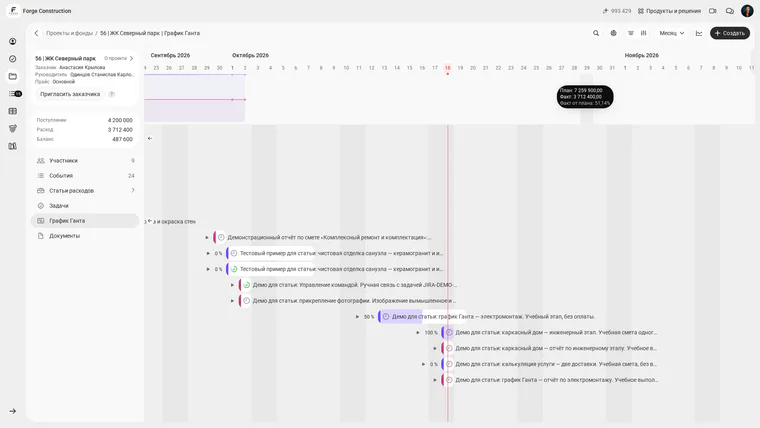The width and height of the screenshot is (760, 428).
Task: Click the today marker on date 18
Action: coord(447,68)
